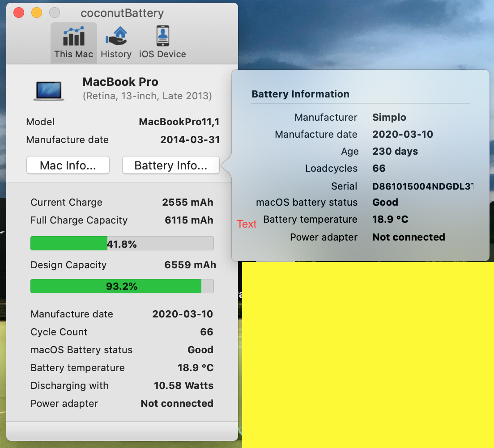This screenshot has width=494, height=448.
Task: Click the battery serial number D861015004NDGDL3
Action: click(x=423, y=186)
